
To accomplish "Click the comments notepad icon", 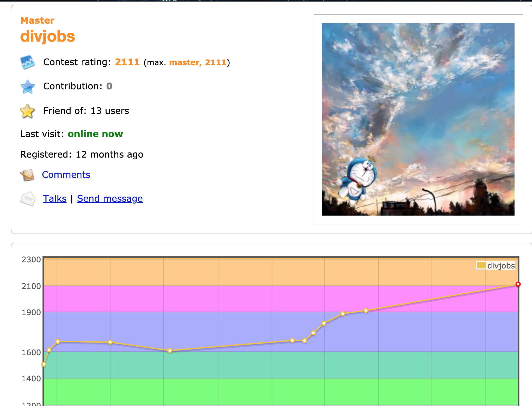I will pyautogui.click(x=27, y=175).
